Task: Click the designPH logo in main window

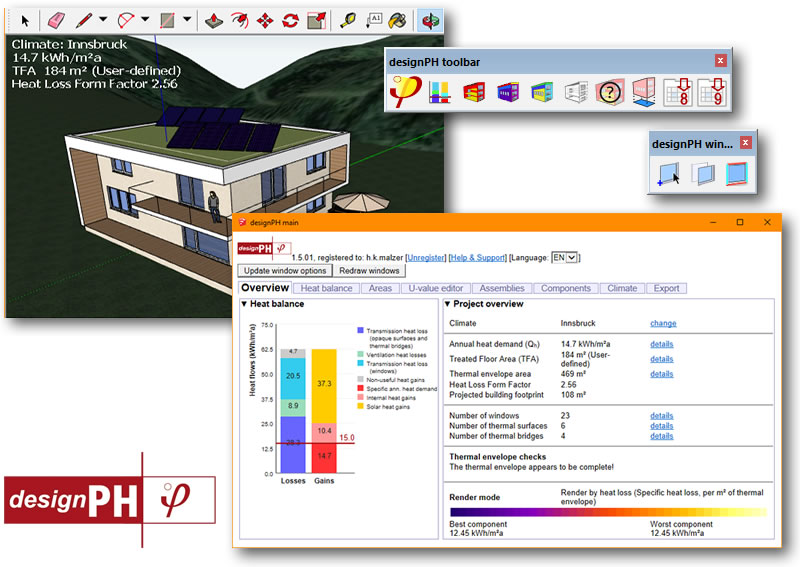Action: [x=264, y=249]
